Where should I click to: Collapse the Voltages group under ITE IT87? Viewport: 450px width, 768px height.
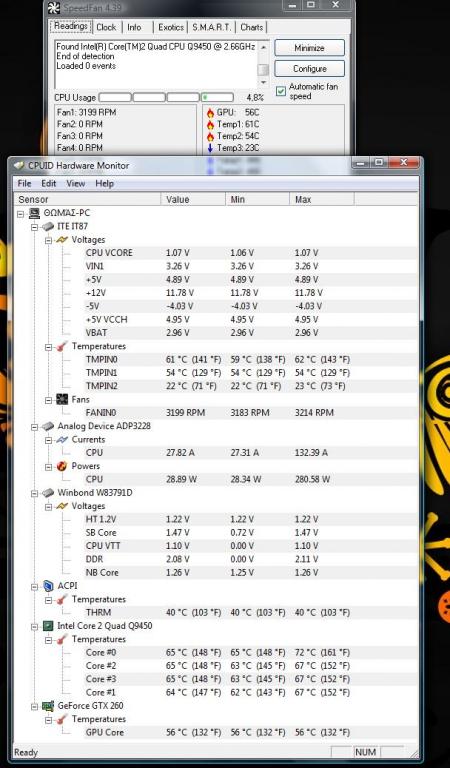[48, 240]
